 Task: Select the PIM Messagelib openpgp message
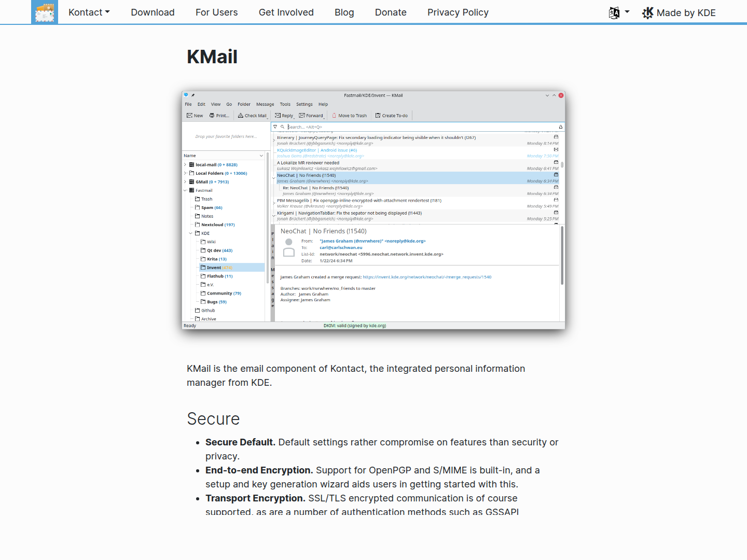[x=417, y=203]
